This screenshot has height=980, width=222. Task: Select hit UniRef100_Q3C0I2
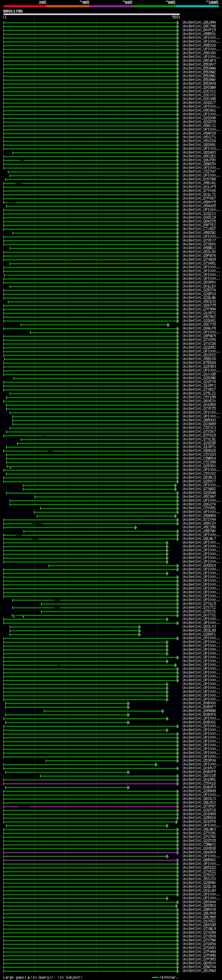(x=199, y=91)
